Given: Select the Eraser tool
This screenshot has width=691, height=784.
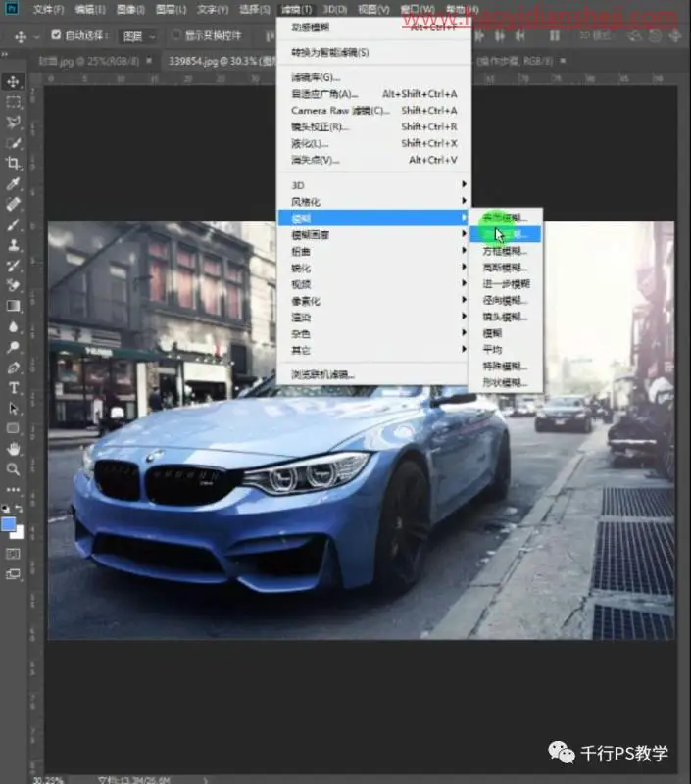Looking at the screenshot, I should click(14, 285).
